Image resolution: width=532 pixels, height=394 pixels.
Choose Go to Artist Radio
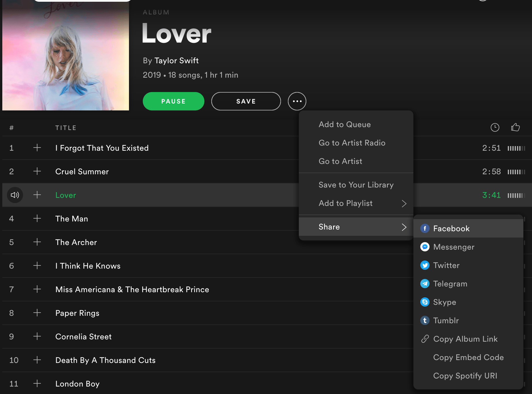point(352,143)
